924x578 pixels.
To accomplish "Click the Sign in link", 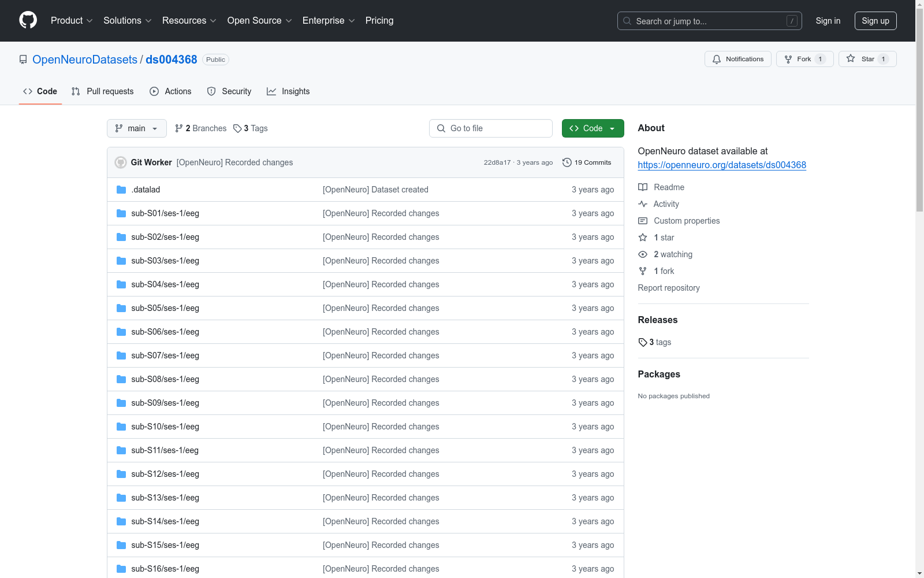I will point(828,21).
